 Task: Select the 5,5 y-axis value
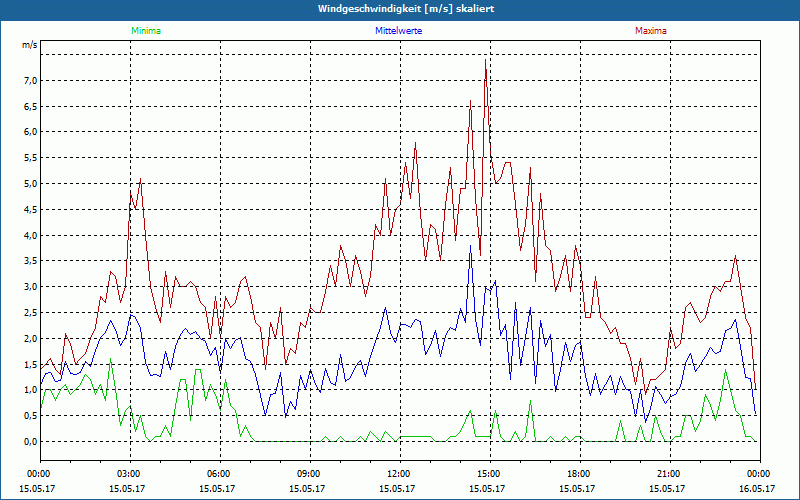(x=31, y=158)
